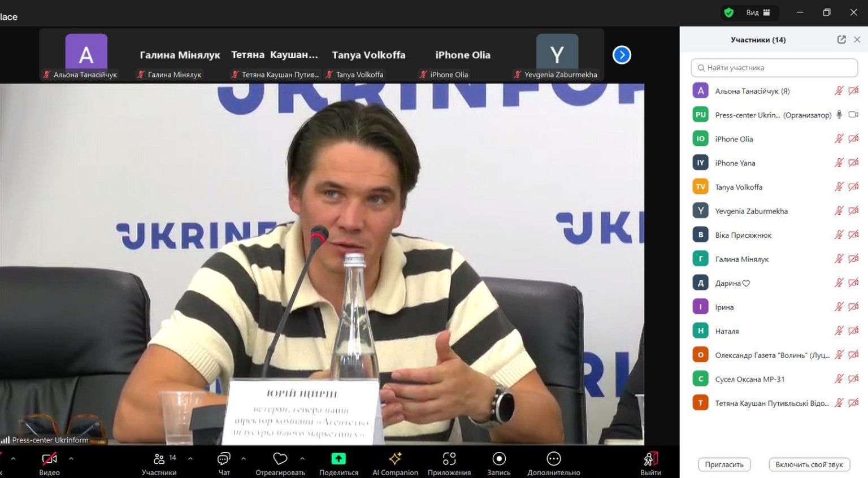This screenshot has height=478, width=868.
Task: Open the Chat panel icon
Action: (x=224, y=459)
